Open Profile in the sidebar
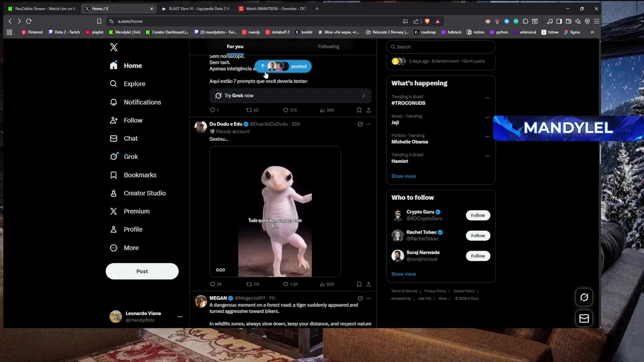Screen dimensions: 644x362 (x=126, y=229)
